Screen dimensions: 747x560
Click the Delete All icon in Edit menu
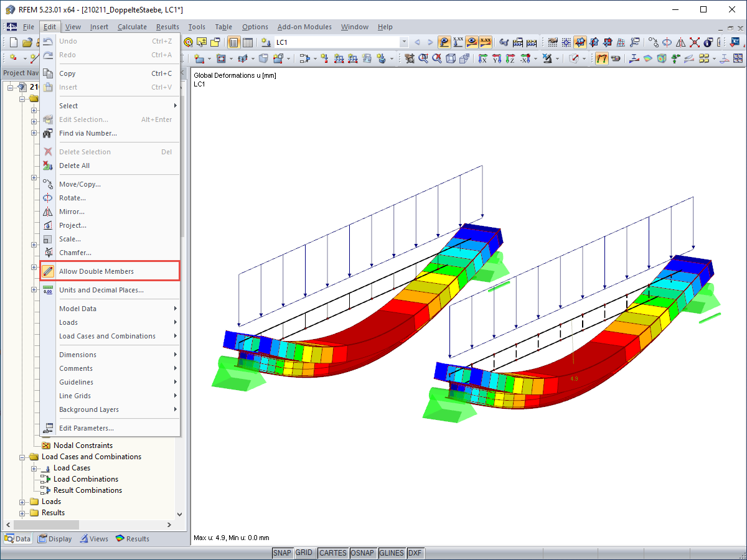pos(49,166)
